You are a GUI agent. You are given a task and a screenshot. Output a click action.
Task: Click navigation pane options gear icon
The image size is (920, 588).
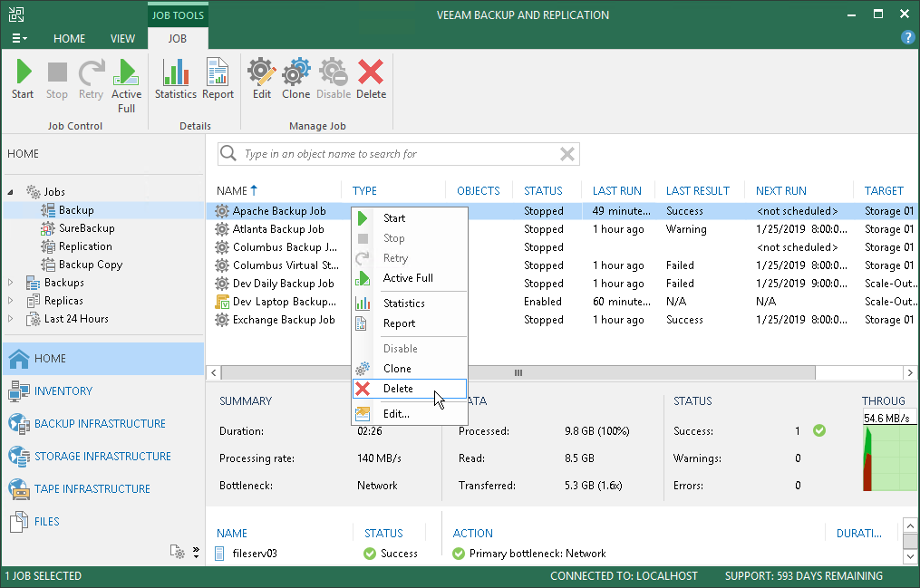point(177,552)
